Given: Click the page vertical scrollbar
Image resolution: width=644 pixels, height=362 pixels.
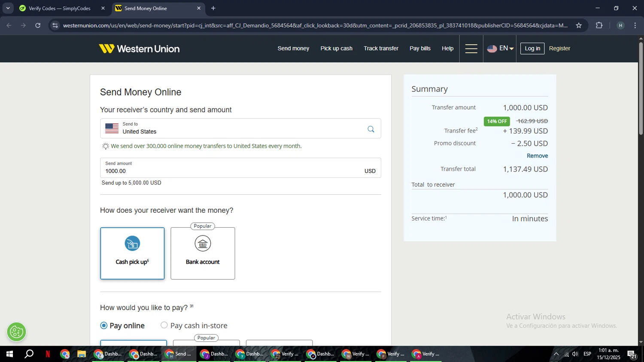Looking at the screenshot, I should (x=641, y=89).
